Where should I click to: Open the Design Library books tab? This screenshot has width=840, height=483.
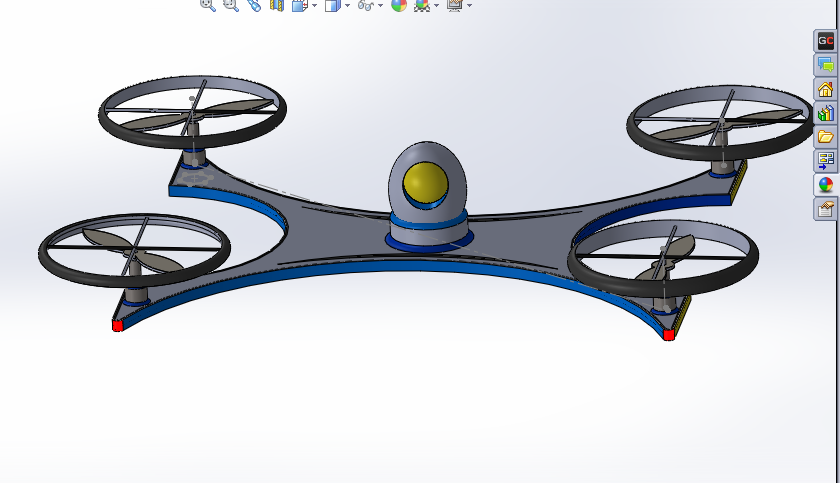826,113
